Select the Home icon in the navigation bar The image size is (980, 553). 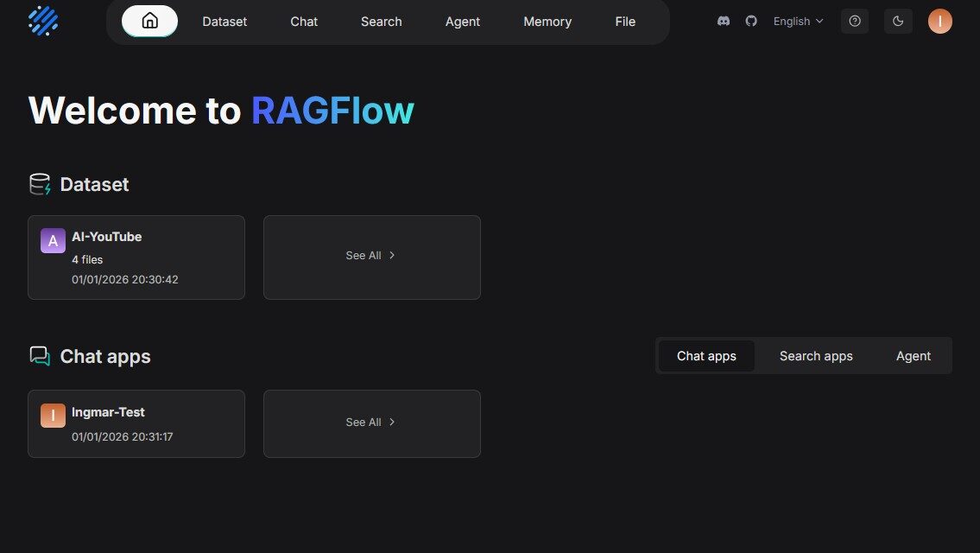(149, 21)
